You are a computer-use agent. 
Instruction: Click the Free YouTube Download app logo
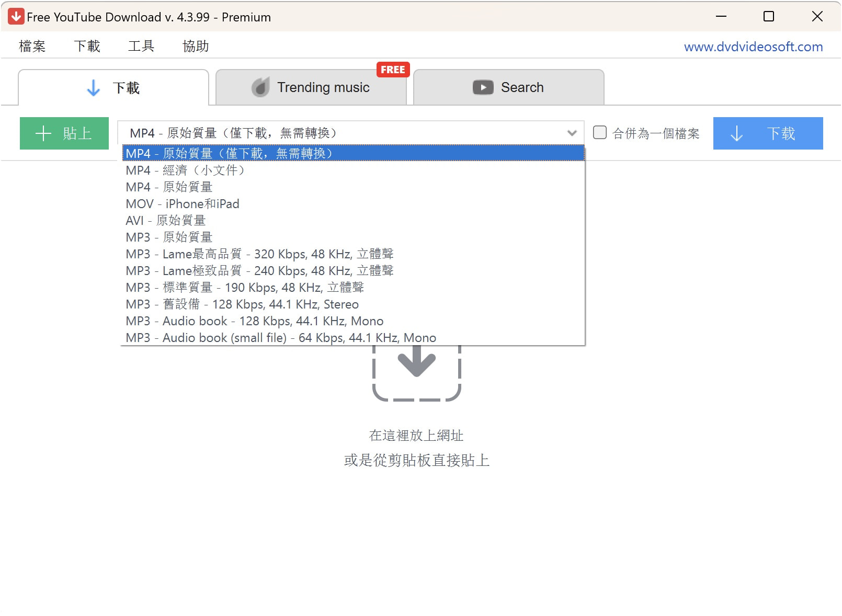point(16,17)
